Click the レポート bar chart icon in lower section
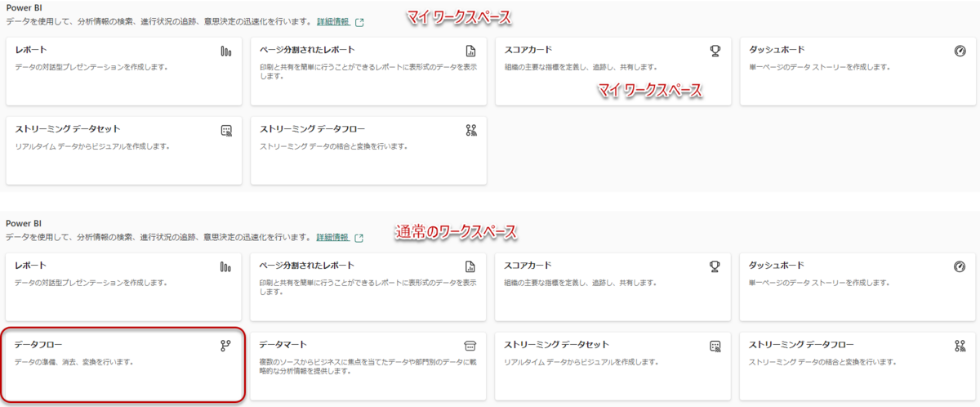Viewport: 980px width, 407px height. pos(225,266)
